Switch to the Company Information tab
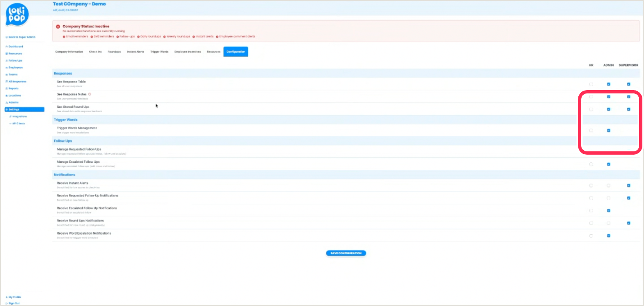The height and width of the screenshot is (306, 644). (x=69, y=52)
